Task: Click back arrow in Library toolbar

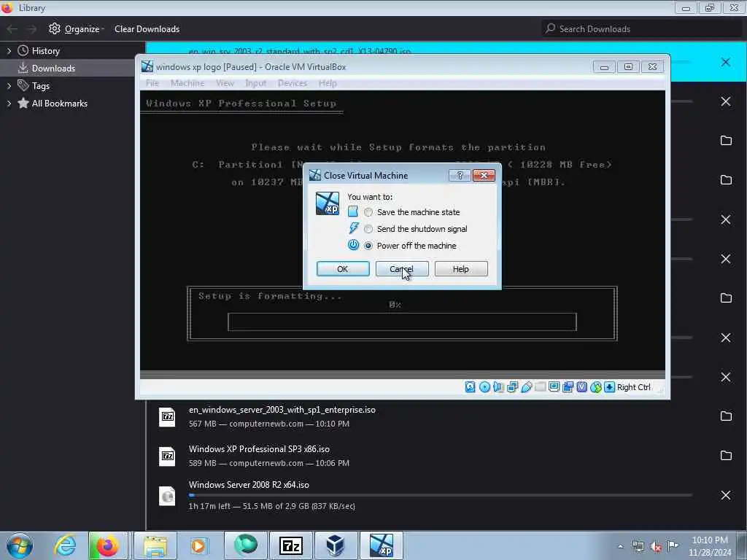Action: [x=12, y=29]
